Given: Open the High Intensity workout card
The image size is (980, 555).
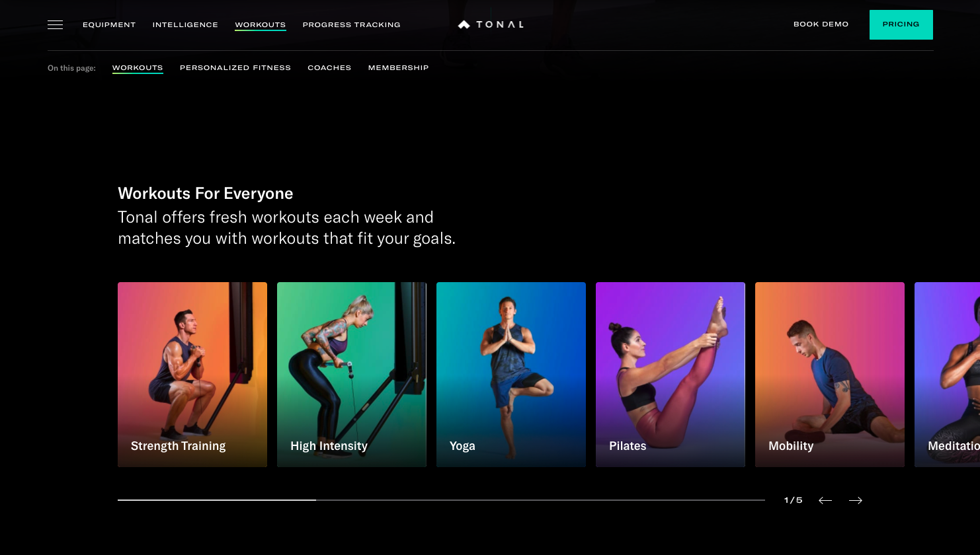Looking at the screenshot, I should pos(352,375).
